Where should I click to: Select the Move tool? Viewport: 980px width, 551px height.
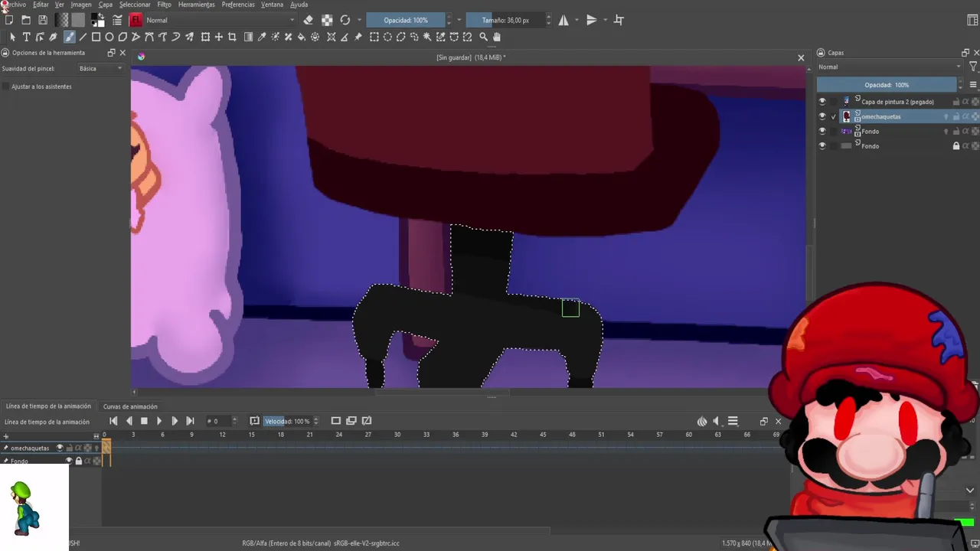click(218, 37)
